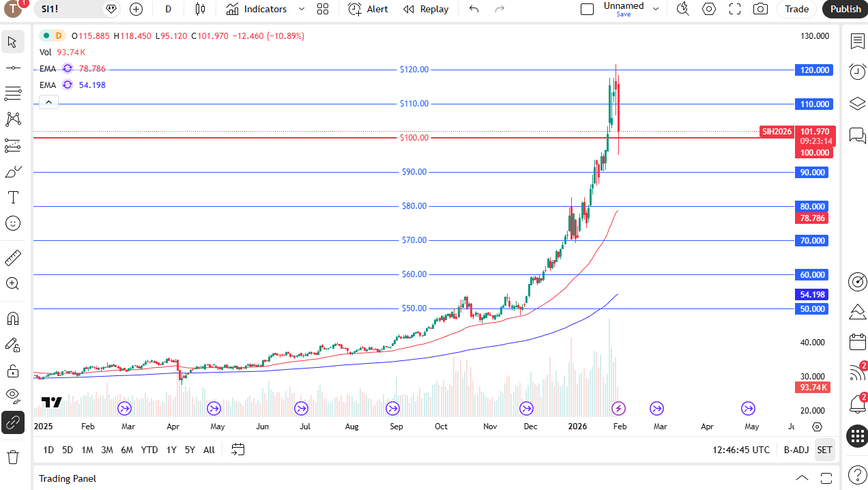Viewport: 868px width, 490px height.
Task: Open the Trade button
Action: pyautogui.click(x=796, y=9)
